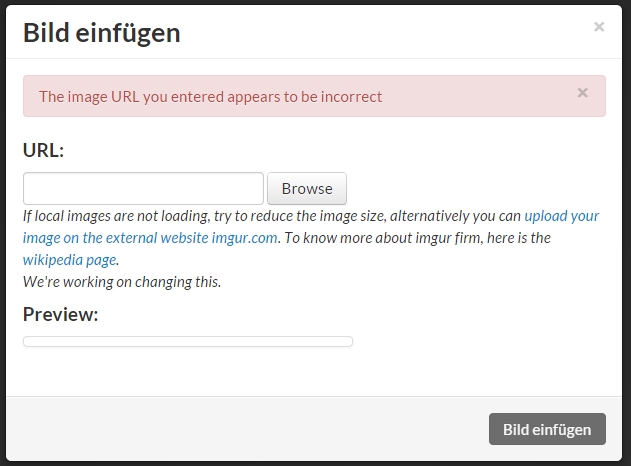
Task: Select the red error message text
Action: tap(210, 97)
